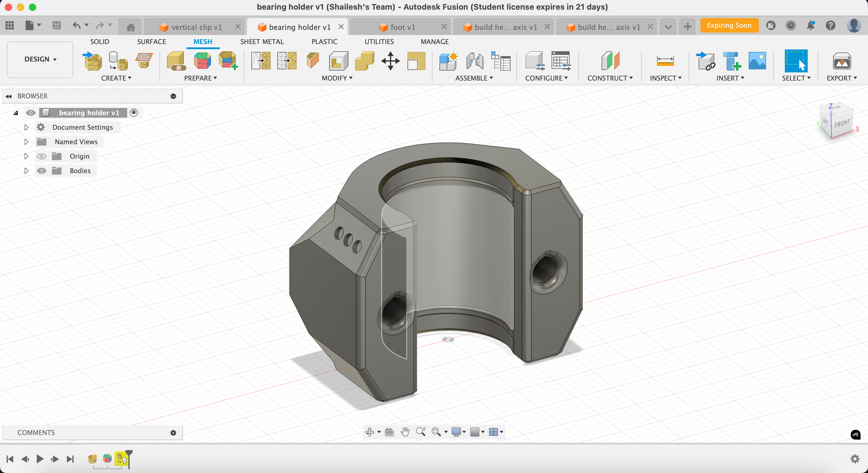
Task: Click the Undo arrow icon
Action: pos(77,25)
